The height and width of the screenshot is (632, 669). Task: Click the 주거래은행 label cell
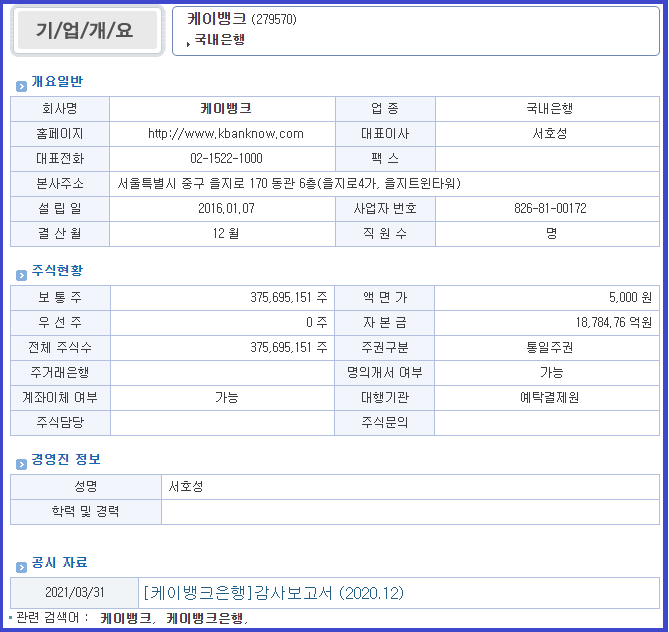click(x=60, y=373)
